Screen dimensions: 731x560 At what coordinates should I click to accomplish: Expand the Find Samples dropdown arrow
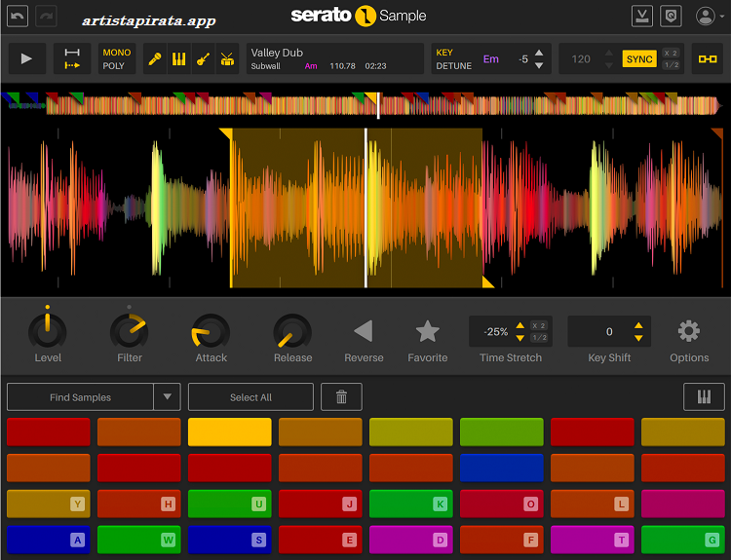168,397
